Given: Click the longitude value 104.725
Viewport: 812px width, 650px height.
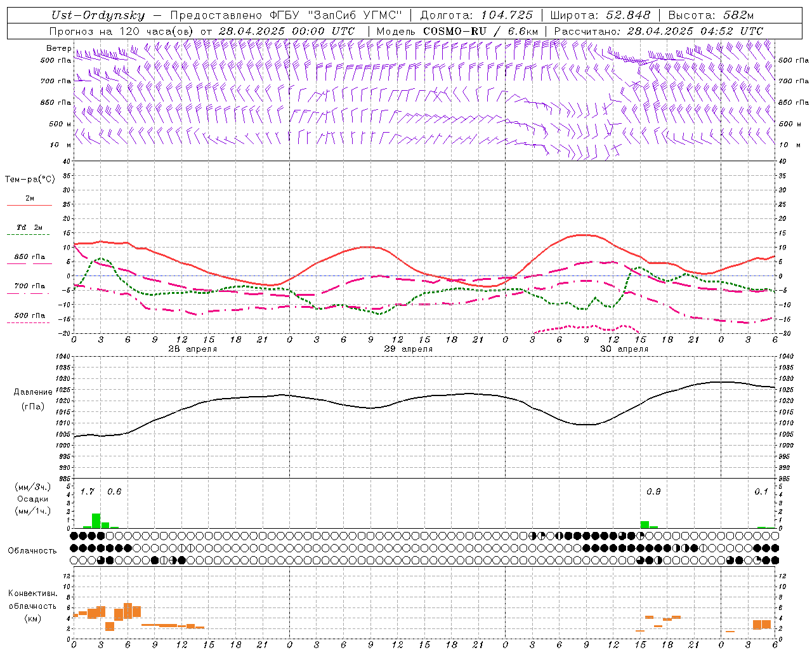Looking at the screenshot, I should point(507,15).
